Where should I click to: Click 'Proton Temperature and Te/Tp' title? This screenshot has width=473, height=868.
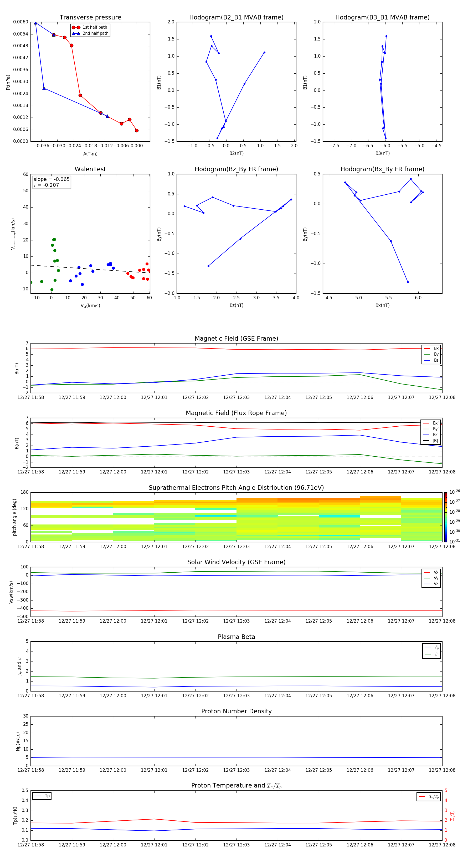coord(236,786)
